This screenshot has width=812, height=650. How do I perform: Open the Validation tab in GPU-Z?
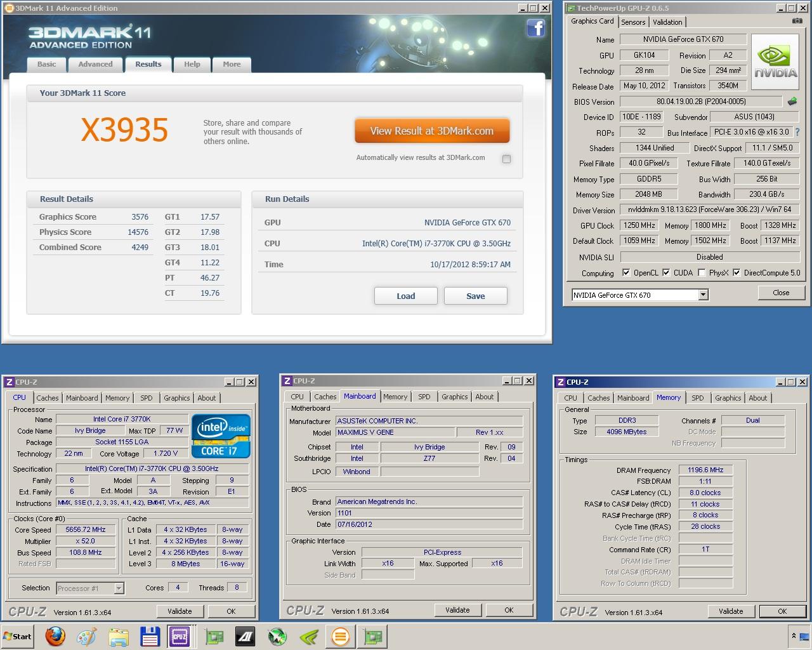(x=667, y=22)
